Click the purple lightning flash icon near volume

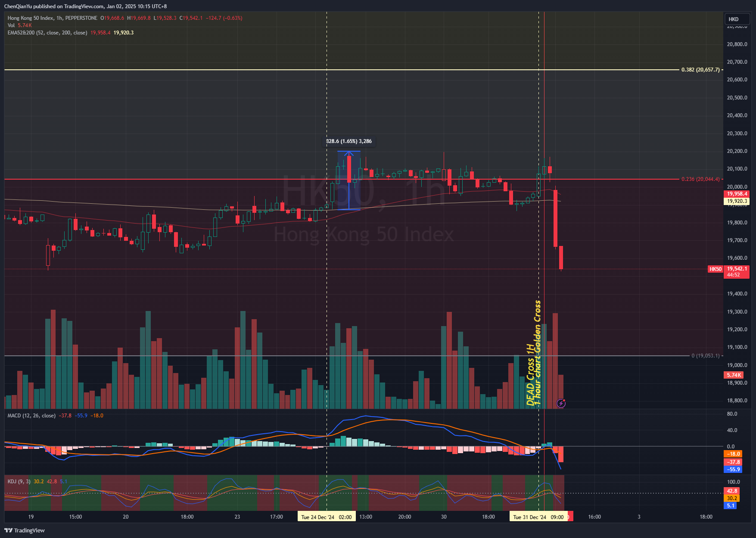pos(561,403)
